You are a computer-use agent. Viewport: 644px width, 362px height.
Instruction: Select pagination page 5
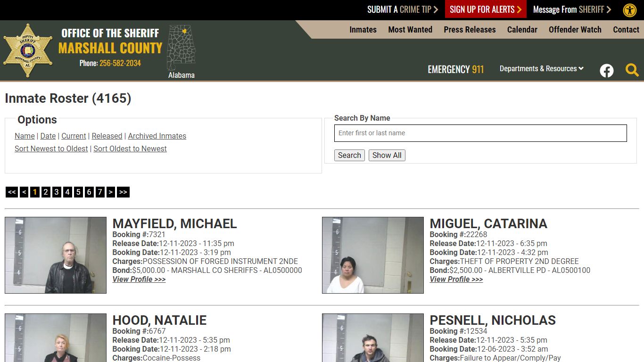78,192
